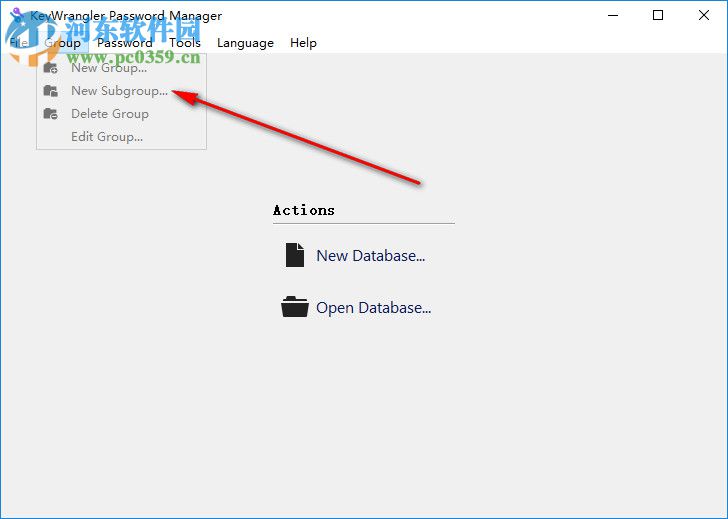Maximize the KeyWrangler window
This screenshot has width=728, height=519.
coord(658,15)
